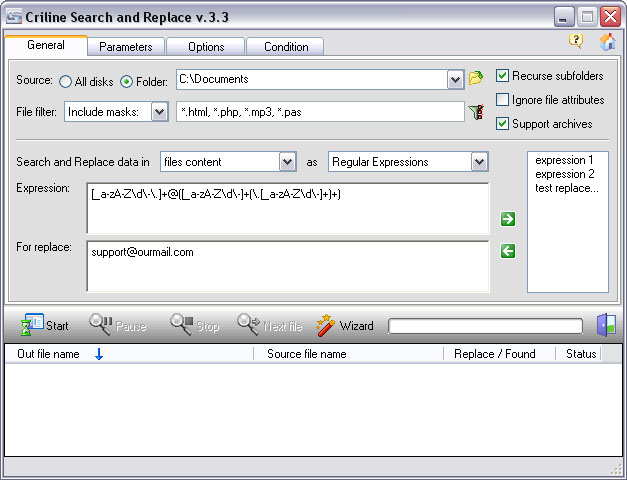
Task: Select 'expression 2' in the saved list
Action: pos(565,174)
